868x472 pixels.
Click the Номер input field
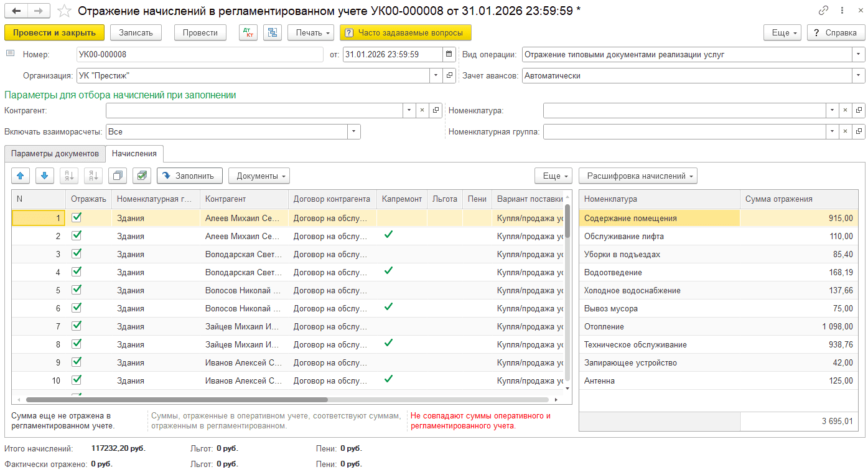[x=199, y=55]
